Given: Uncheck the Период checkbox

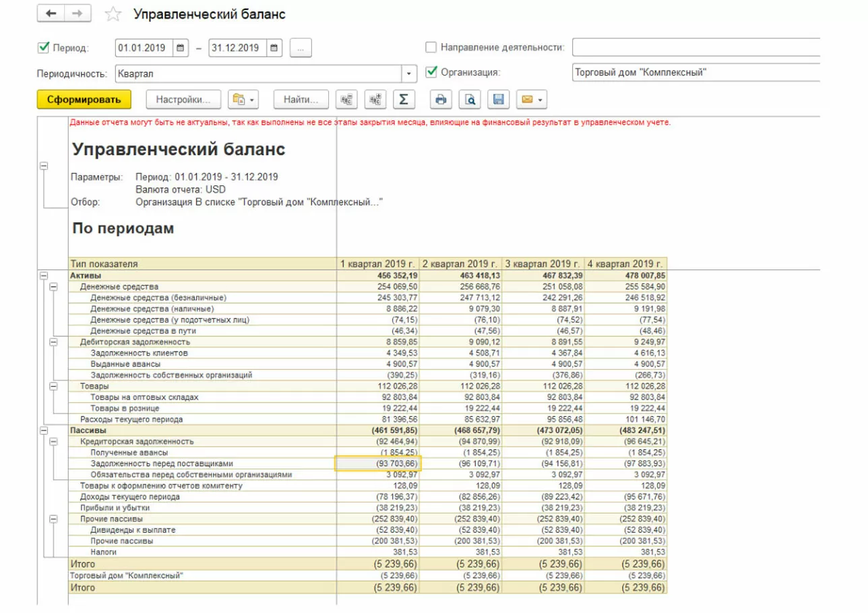Looking at the screenshot, I should [x=44, y=48].
